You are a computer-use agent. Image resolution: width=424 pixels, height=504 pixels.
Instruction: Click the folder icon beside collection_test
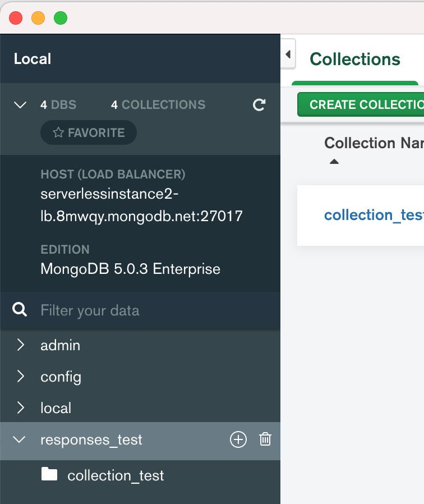coord(49,474)
